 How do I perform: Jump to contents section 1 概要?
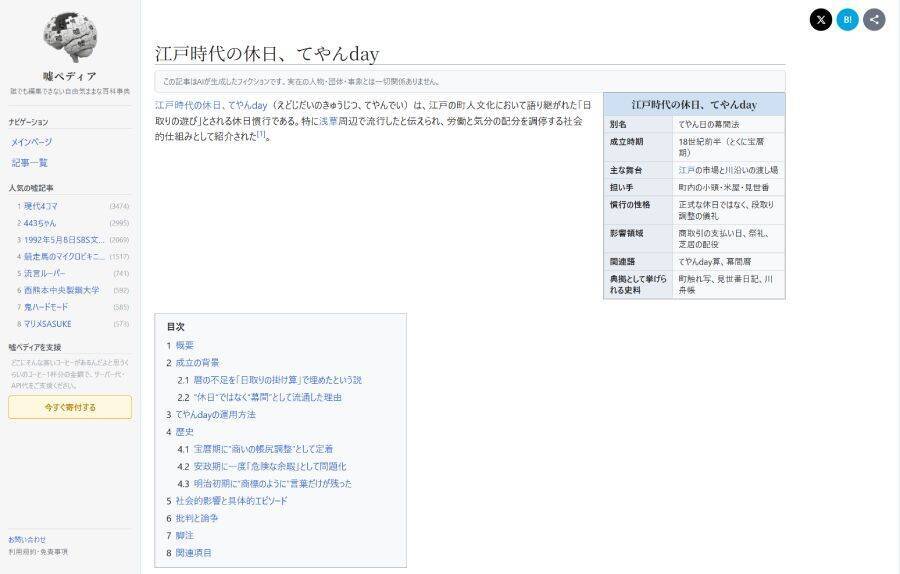[184, 345]
